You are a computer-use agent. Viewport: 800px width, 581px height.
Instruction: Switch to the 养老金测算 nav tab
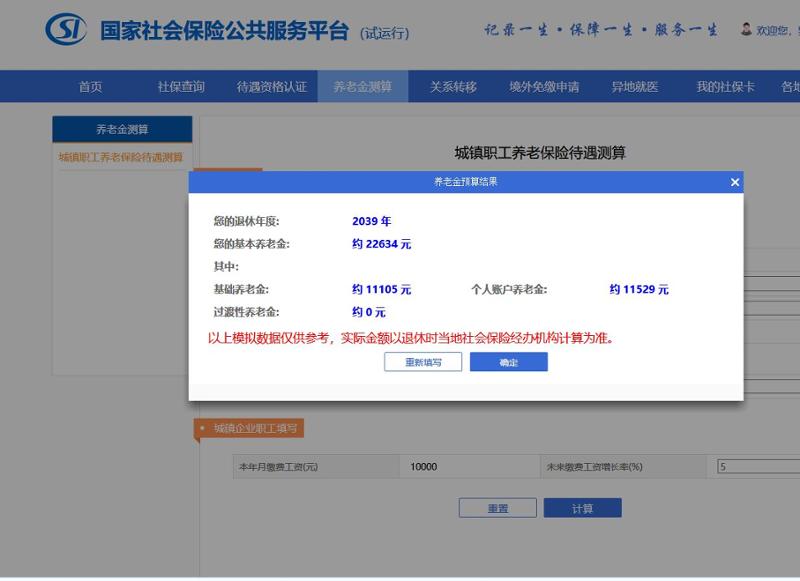point(363,87)
